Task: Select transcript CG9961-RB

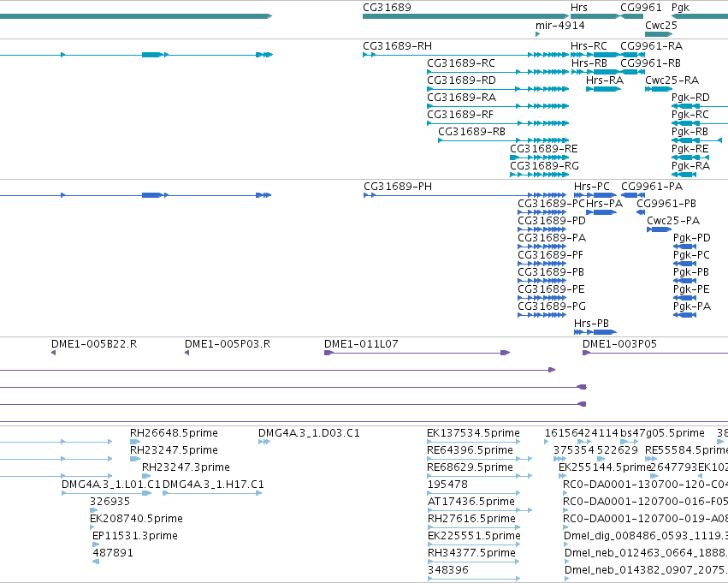Action: [650, 63]
